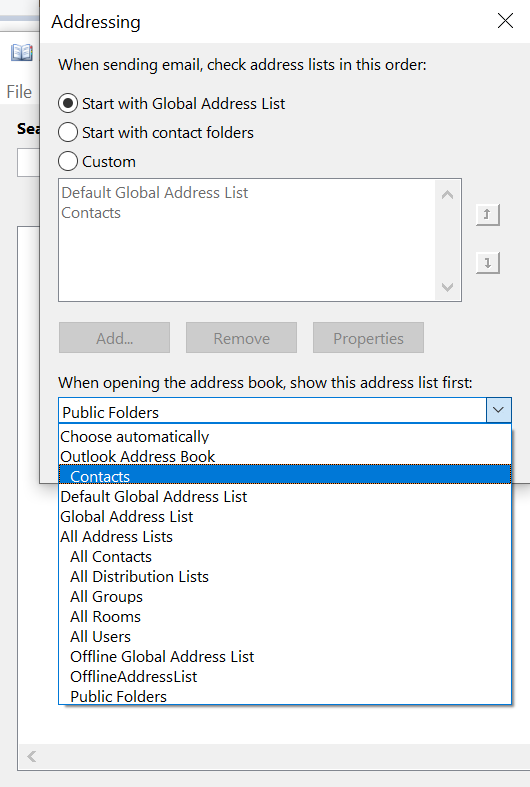Image resolution: width=530 pixels, height=787 pixels.
Task: Select Default Global Address List in listbox
Action: pos(155,193)
